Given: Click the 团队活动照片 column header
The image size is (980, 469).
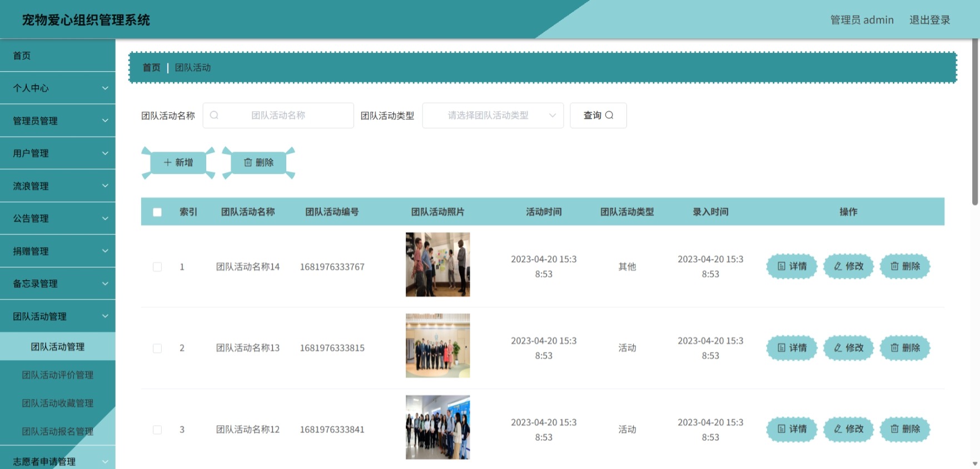Looking at the screenshot, I should coord(438,212).
